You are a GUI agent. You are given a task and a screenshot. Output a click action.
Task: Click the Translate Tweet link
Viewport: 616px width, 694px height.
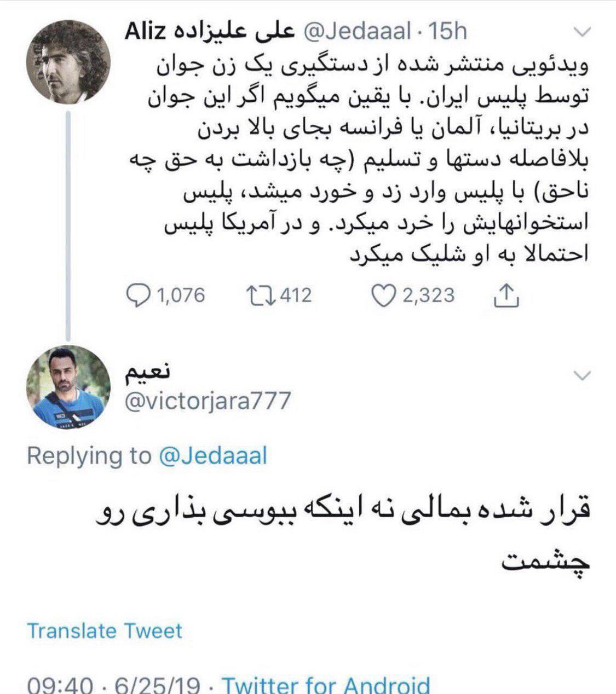pyautogui.click(x=105, y=631)
